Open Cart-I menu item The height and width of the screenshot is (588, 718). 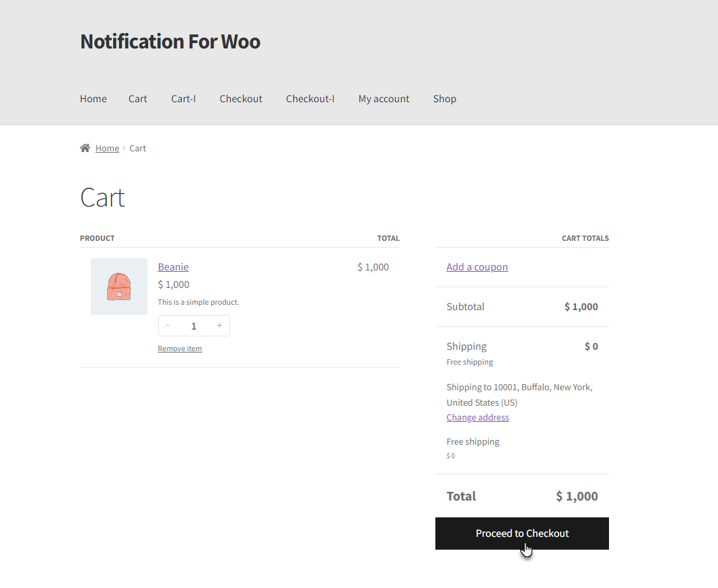[184, 99]
